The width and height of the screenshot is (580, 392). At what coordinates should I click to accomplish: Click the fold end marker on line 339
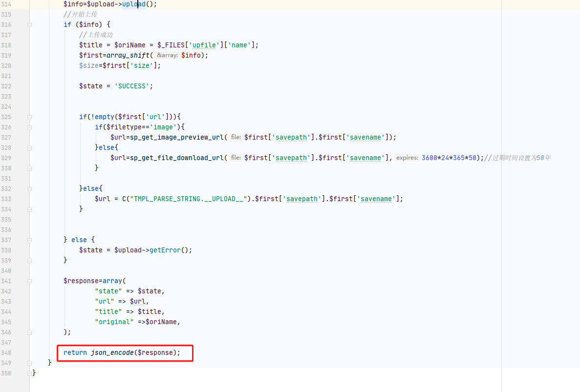[30, 261]
